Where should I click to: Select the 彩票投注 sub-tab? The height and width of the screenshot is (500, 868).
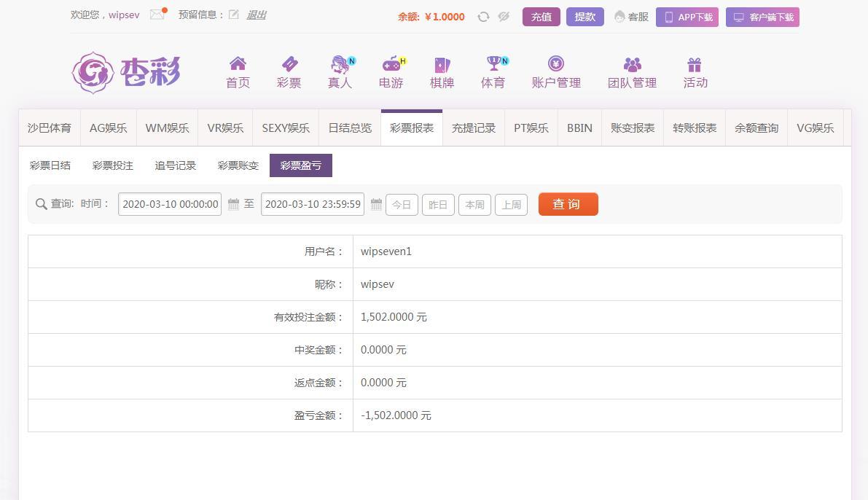[113, 165]
